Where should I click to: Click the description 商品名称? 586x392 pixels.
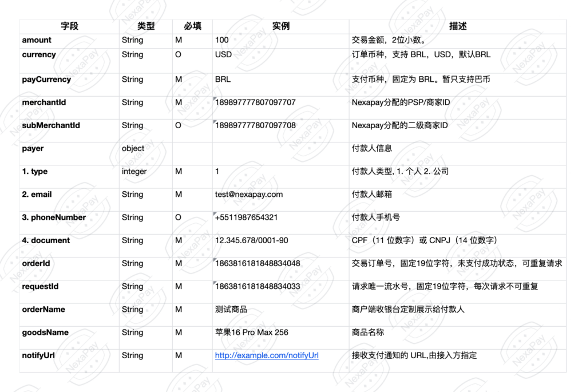point(368,332)
